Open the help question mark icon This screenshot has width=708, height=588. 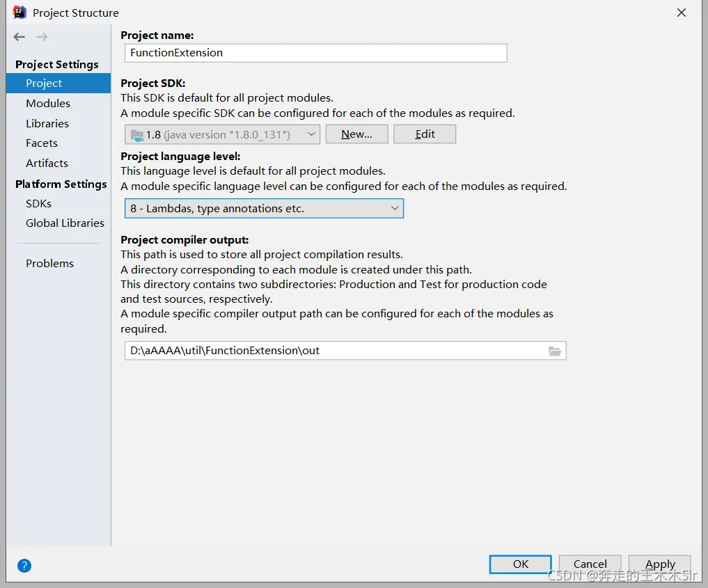(x=24, y=566)
